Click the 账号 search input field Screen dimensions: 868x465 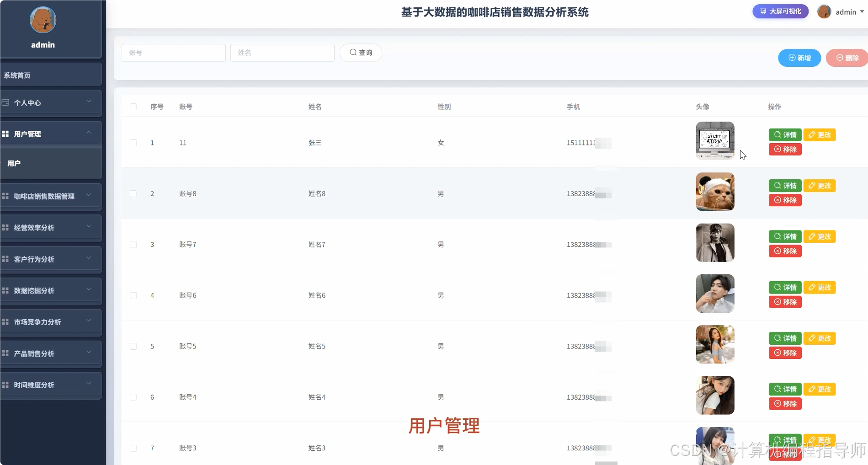(x=173, y=53)
